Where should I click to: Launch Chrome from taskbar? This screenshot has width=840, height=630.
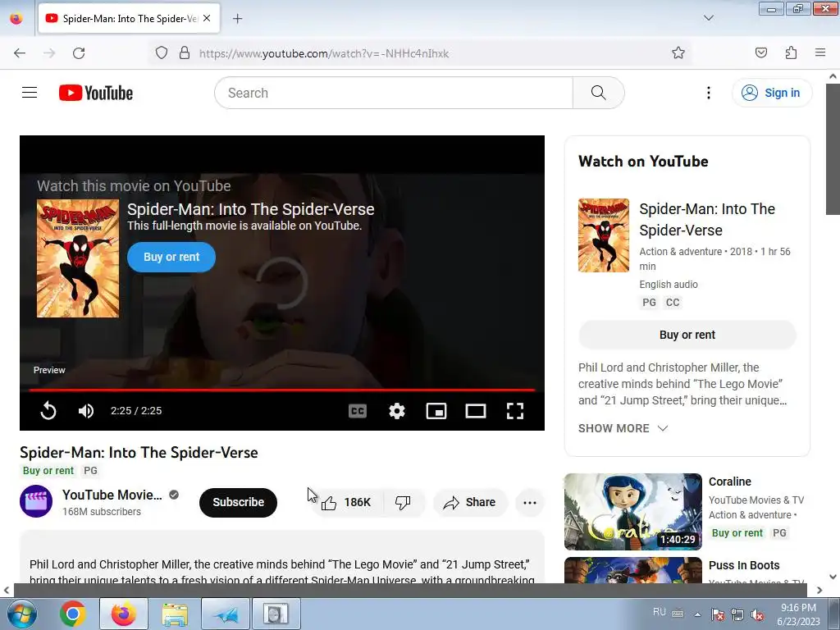[x=73, y=614]
